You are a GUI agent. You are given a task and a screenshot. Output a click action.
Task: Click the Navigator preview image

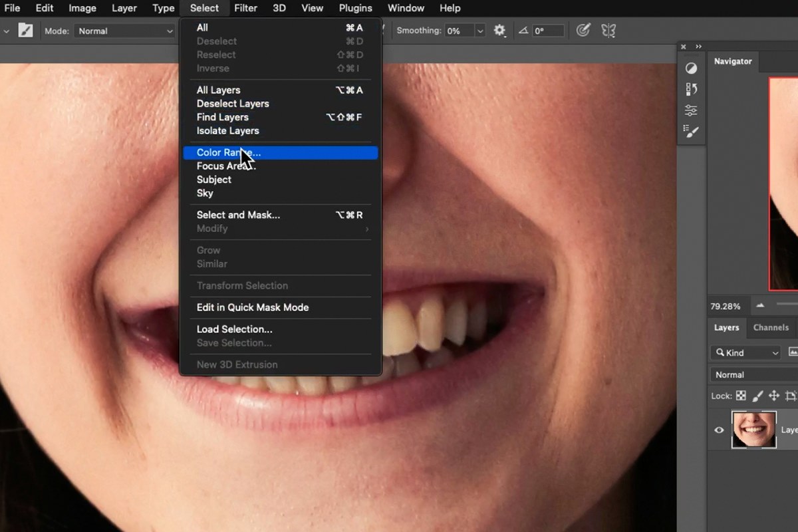tap(783, 184)
